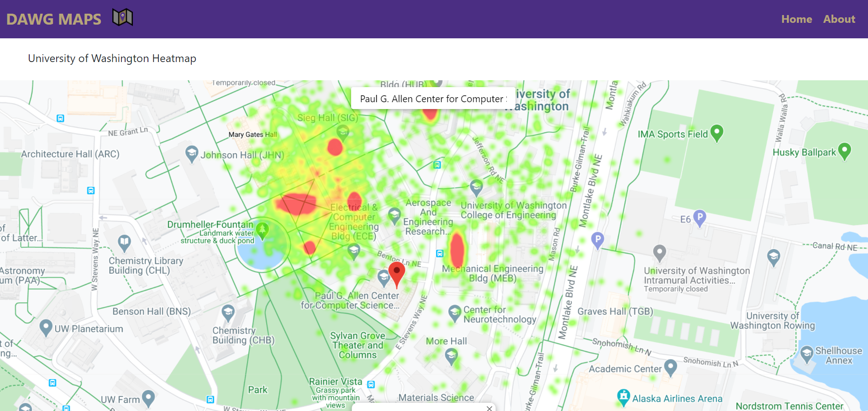Click the Sylvan Grove Theater and Columns label
The height and width of the screenshot is (411, 868).
(358, 345)
